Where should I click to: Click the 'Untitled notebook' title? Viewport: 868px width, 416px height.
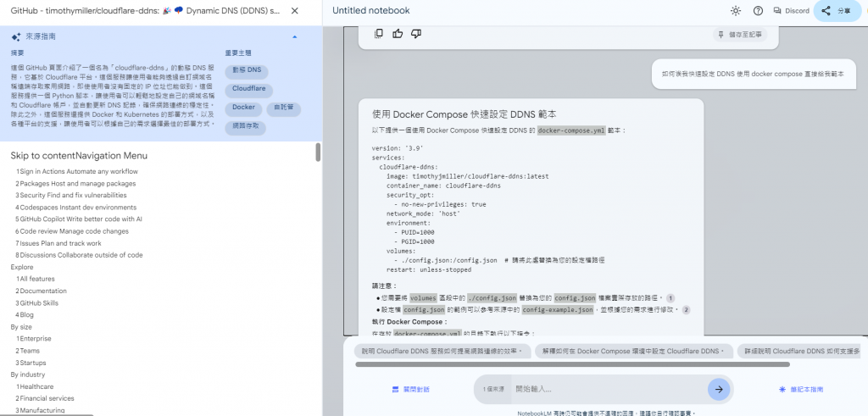point(371,10)
